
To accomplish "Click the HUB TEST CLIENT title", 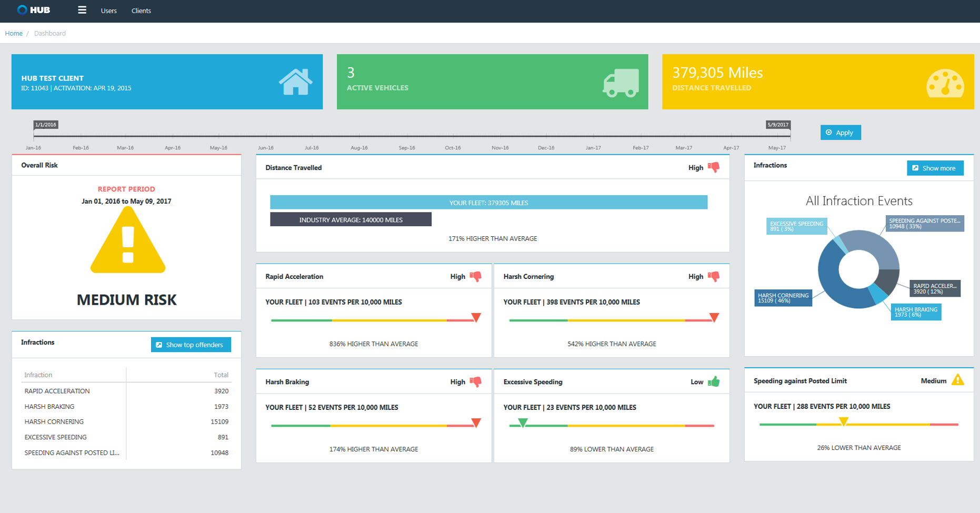I will [x=53, y=78].
